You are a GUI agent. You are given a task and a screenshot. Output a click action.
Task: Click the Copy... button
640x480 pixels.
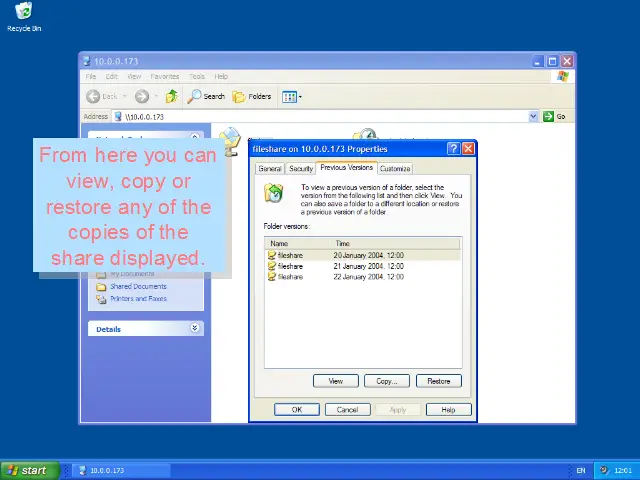(387, 381)
